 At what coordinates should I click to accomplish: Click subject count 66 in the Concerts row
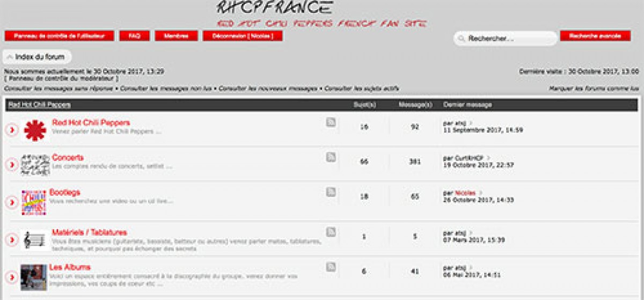(364, 162)
